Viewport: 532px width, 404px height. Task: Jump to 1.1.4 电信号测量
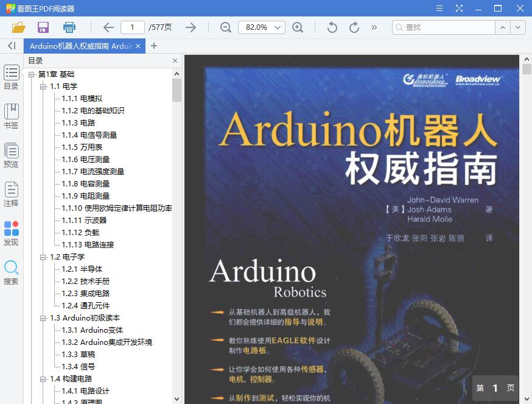[89, 135]
